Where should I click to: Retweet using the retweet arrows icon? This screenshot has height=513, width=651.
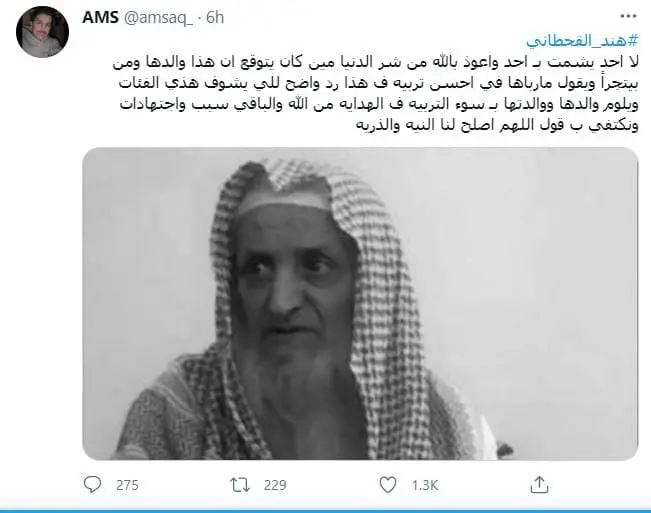[240, 485]
